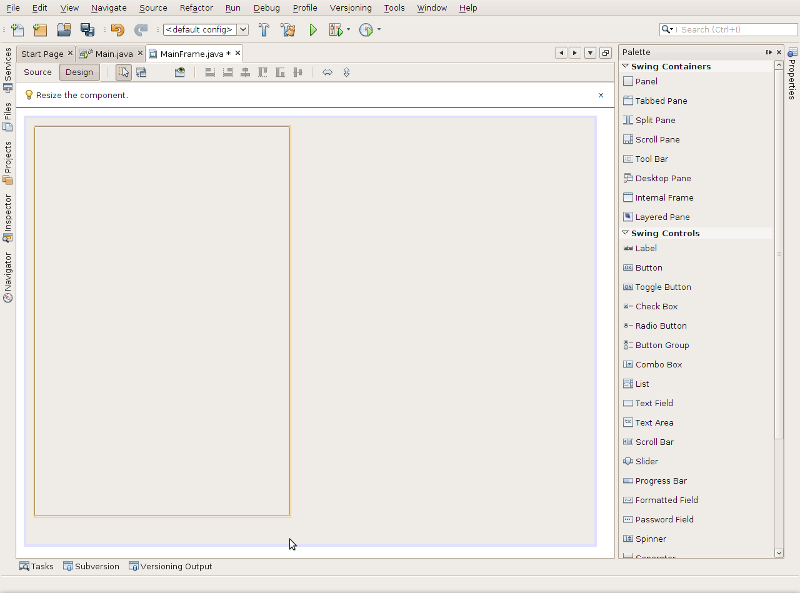Pick Tabbed Pane from the Palette
Viewport: 800px width, 593px height.
pyautogui.click(x=655, y=101)
